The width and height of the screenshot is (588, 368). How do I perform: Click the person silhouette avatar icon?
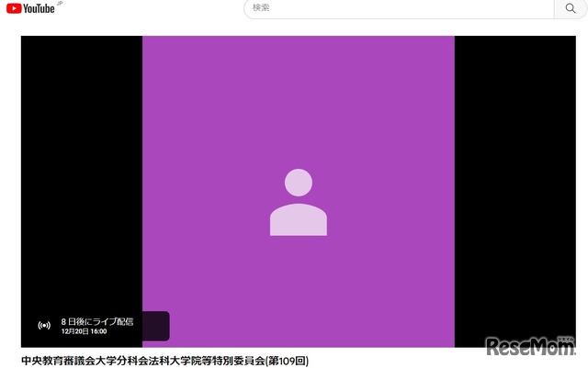299,203
